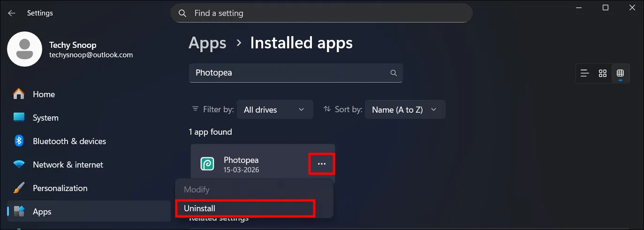This screenshot has height=230, width=644.
Task: Maximize the Settings window
Action: click(606, 8)
